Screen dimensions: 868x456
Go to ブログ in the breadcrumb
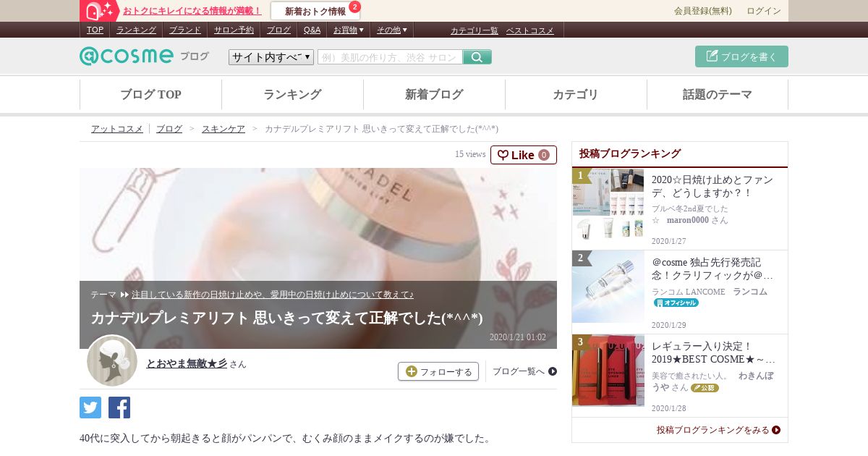pos(169,128)
